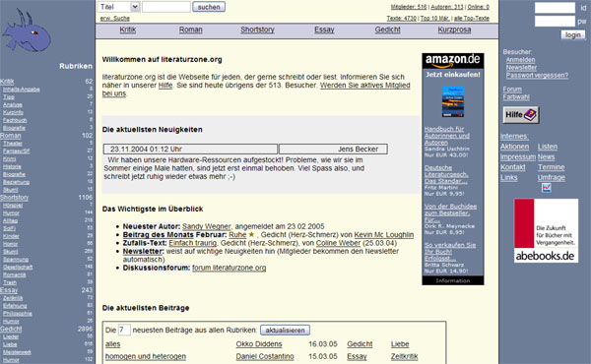This screenshot has height=364, width=591.
Task: Open News link in right sidebar
Action: [546, 156]
